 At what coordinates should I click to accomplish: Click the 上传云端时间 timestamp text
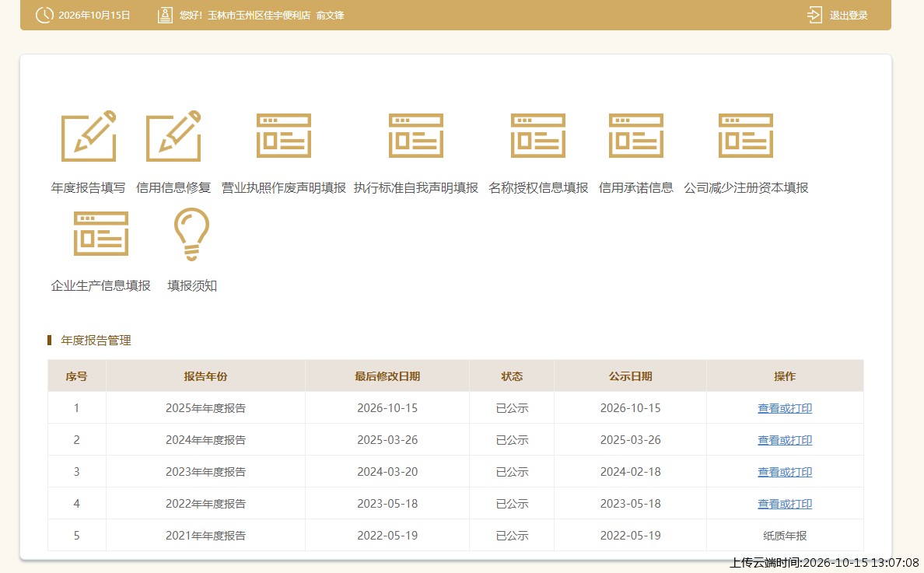[824, 562]
